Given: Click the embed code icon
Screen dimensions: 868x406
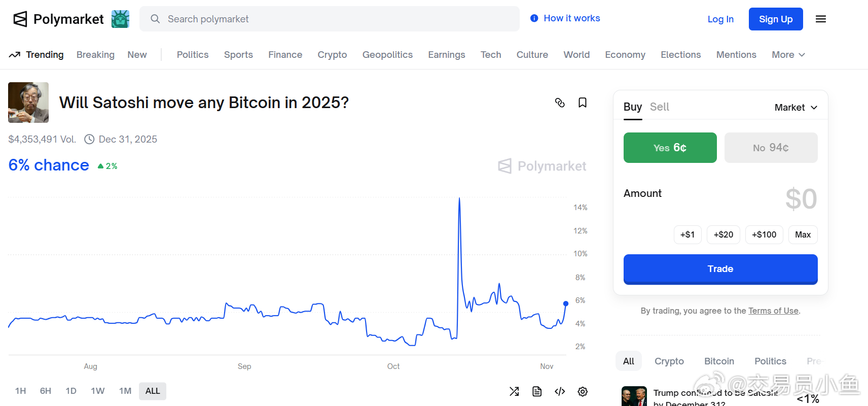Looking at the screenshot, I should pos(560,391).
